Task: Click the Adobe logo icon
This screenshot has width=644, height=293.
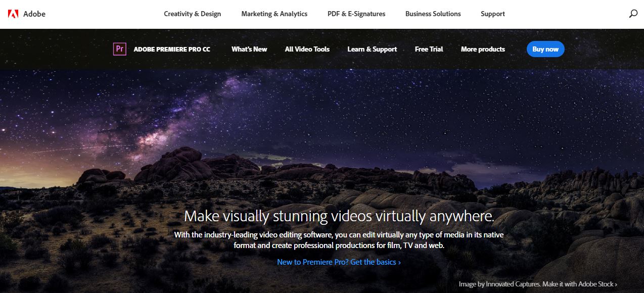Action: coord(13,14)
